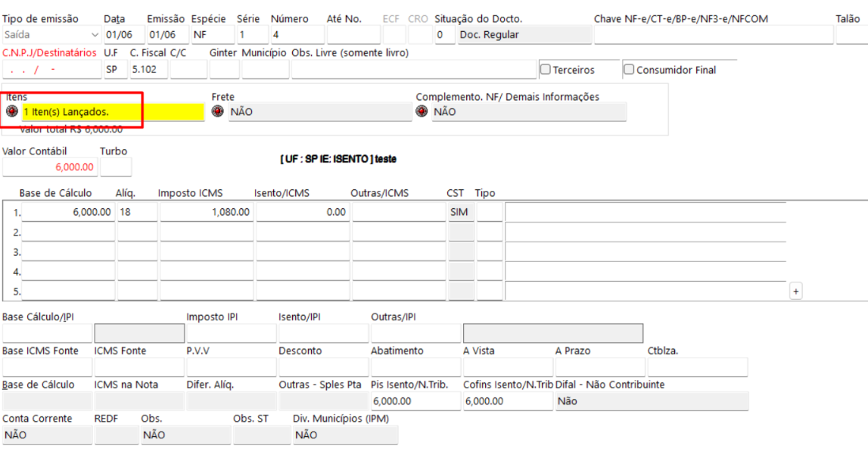Focus the Município input field
The height and width of the screenshot is (449, 868).
pyautogui.click(x=265, y=70)
